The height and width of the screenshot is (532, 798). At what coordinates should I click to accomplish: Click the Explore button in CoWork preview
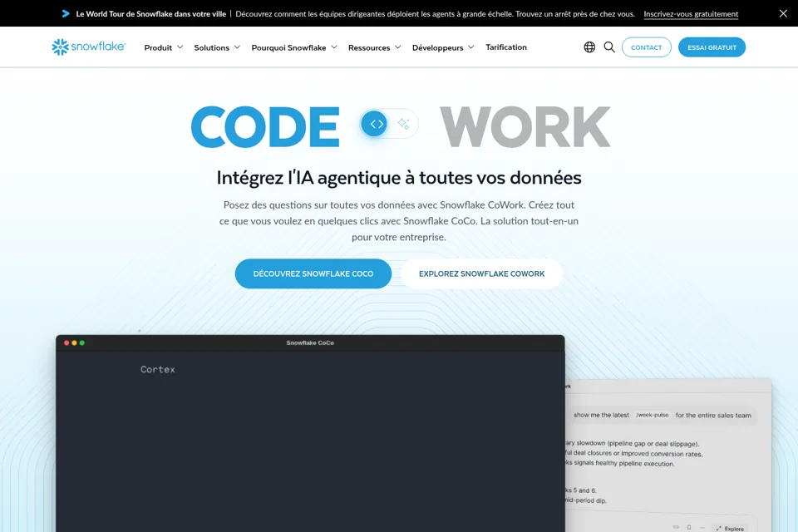pyautogui.click(x=730, y=528)
